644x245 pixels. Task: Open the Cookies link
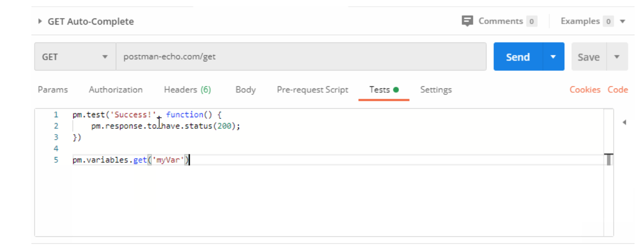pyautogui.click(x=585, y=90)
